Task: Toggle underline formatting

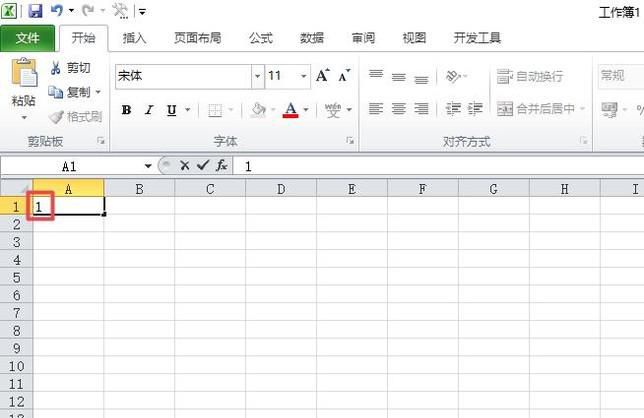Action: 172,110
